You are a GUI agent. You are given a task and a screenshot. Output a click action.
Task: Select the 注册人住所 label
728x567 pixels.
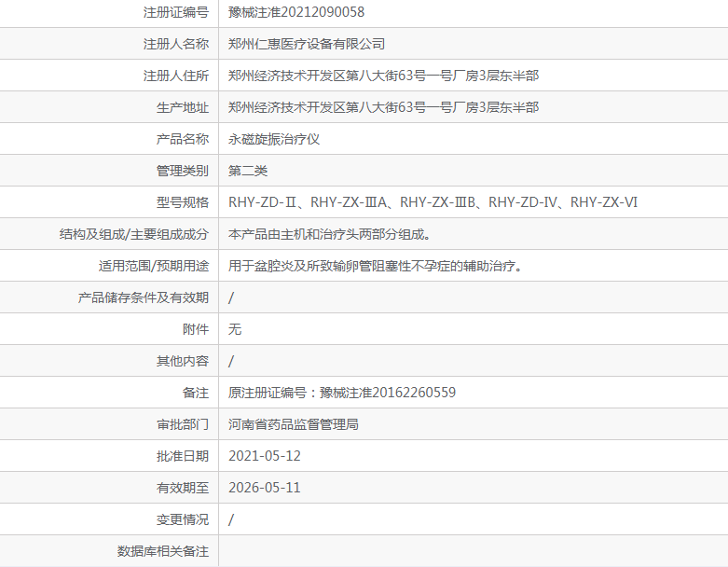[x=176, y=76]
